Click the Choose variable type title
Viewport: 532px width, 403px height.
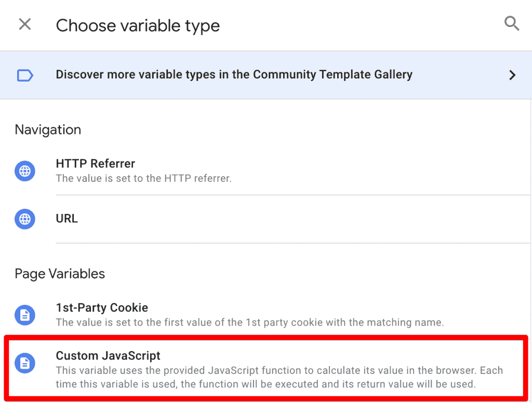[x=138, y=25]
